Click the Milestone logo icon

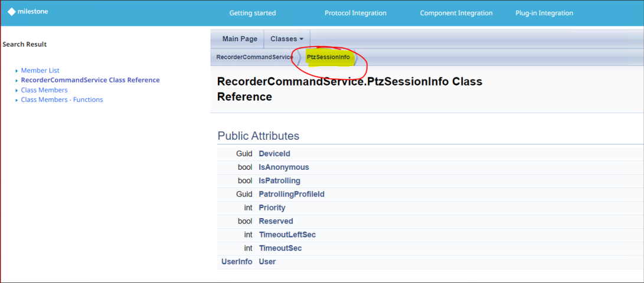click(12, 12)
